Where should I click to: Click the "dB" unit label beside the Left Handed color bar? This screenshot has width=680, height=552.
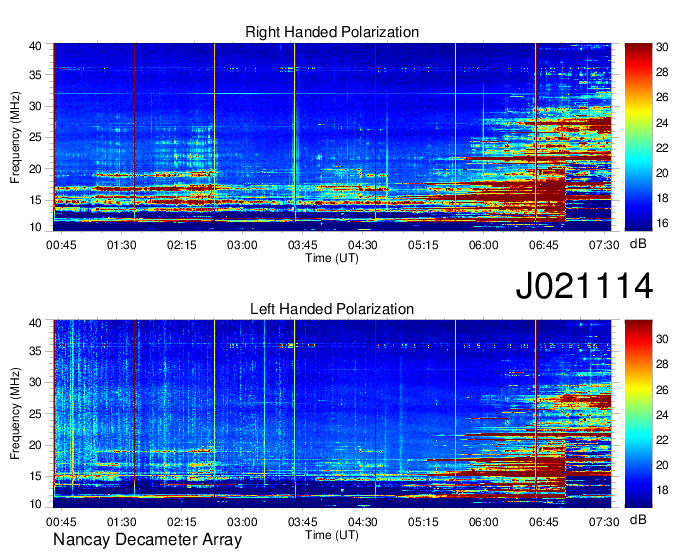pos(638,519)
